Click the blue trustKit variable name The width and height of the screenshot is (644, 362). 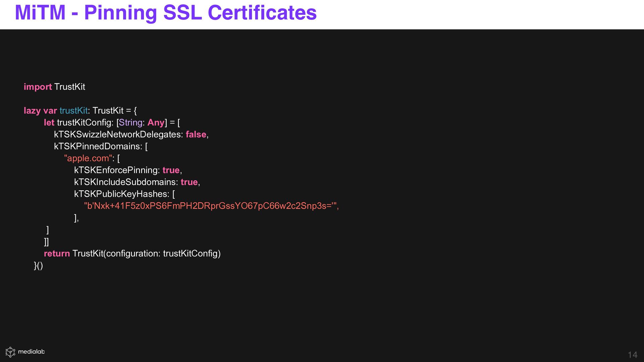[x=73, y=111]
